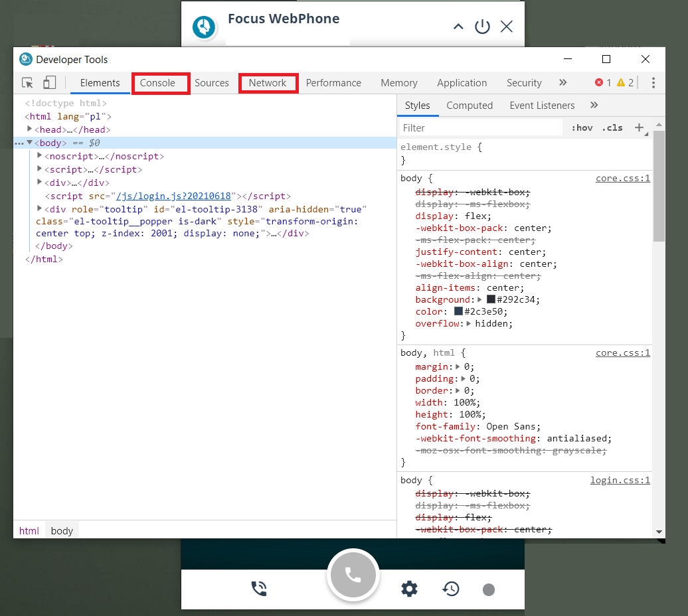Click background color swatch #292c34
This screenshot has height=616, width=688.
[x=491, y=299]
